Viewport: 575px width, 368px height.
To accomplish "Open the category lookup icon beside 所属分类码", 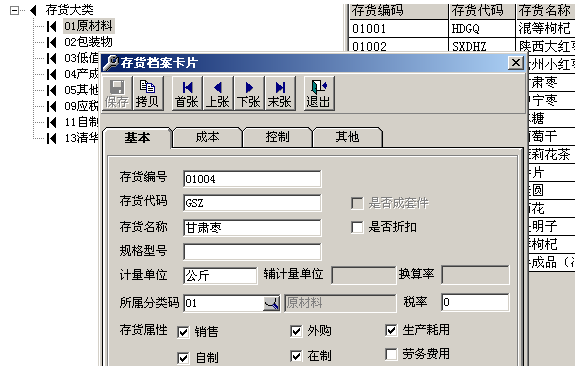I will tap(271, 303).
